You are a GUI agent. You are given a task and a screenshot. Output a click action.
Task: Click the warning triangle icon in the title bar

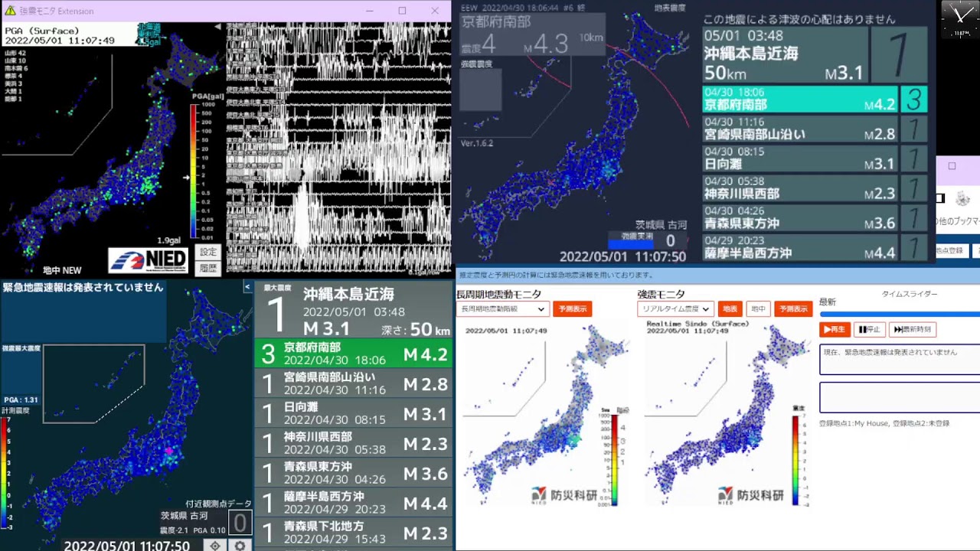tap(10, 11)
